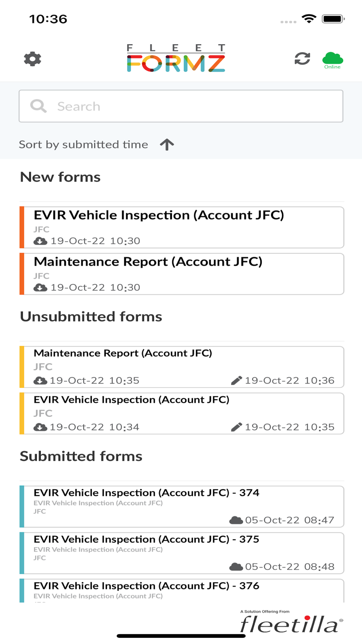Toggle sort direction with the up arrow

(167, 145)
